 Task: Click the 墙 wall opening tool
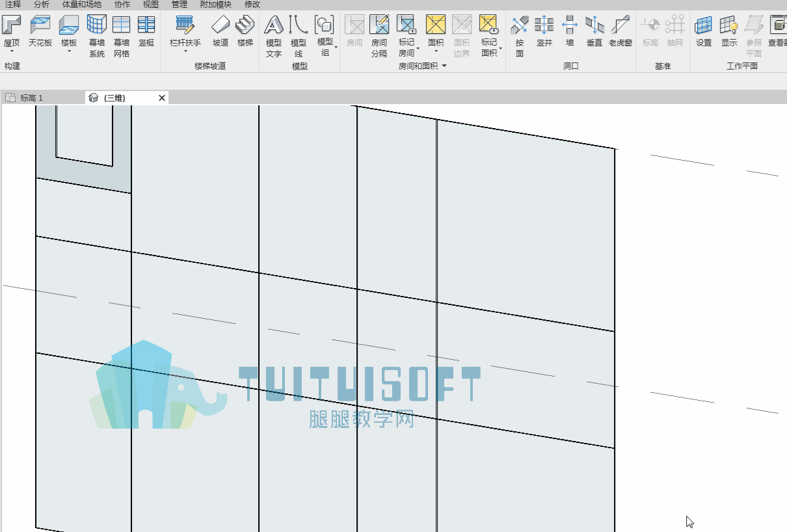pos(570,31)
